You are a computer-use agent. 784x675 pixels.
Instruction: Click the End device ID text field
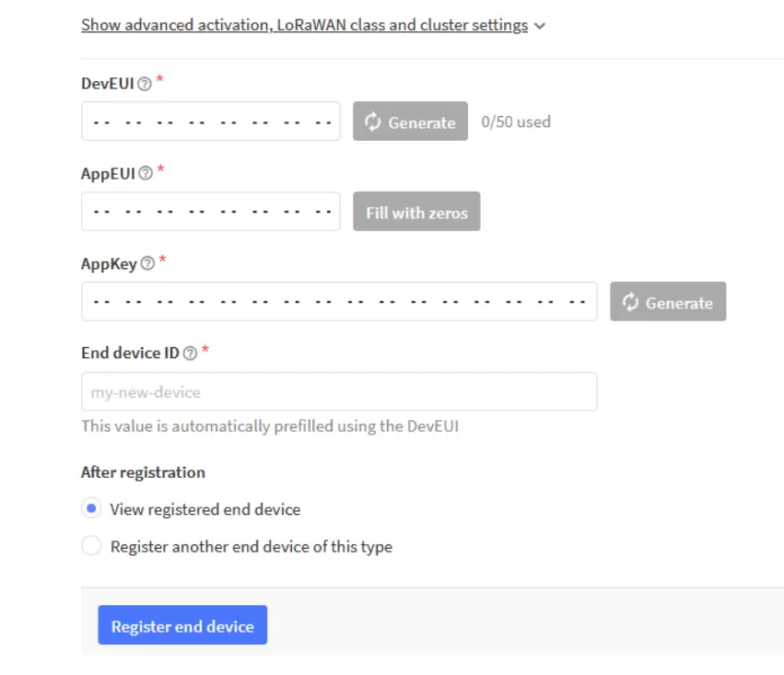click(x=339, y=391)
